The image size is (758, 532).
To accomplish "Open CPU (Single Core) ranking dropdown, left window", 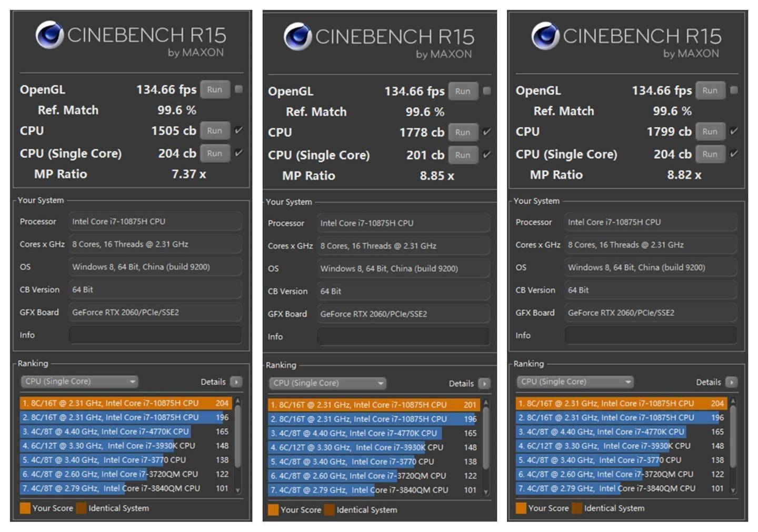I will tap(79, 382).
